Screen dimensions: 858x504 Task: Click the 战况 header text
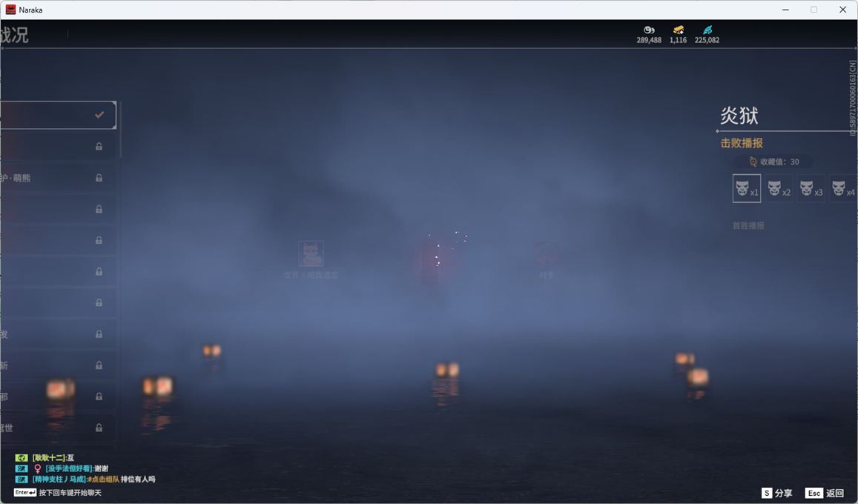(13, 35)
